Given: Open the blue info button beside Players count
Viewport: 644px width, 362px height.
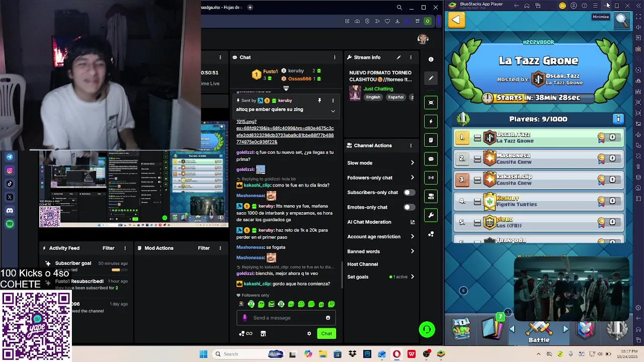Looking at the screenshot, I should [618, 119].
